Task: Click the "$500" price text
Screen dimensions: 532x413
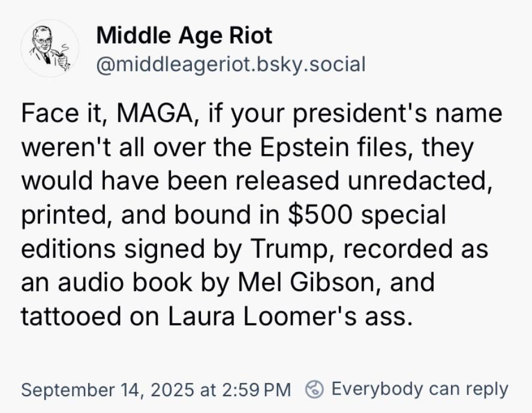Action: point(322,215)
